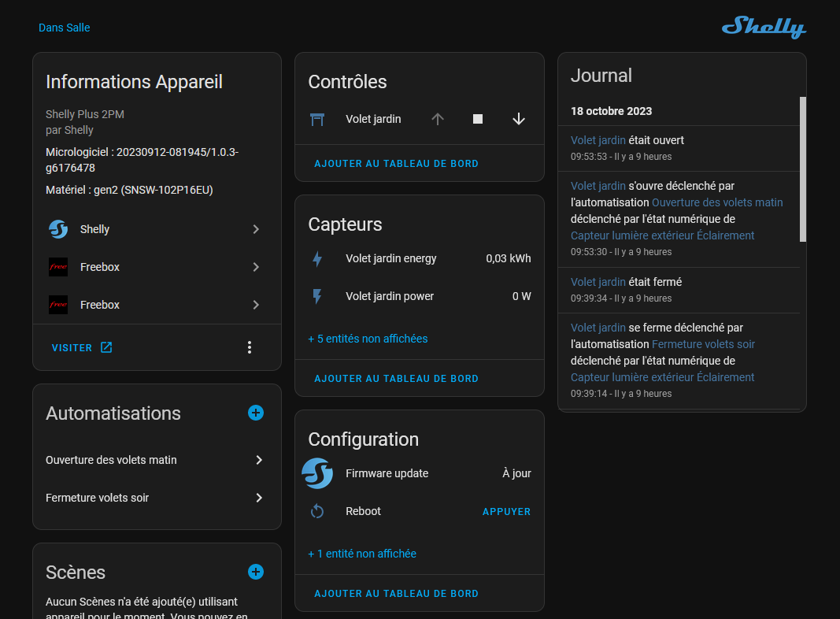This screenshot has width=840, height=619.
Task: Add Capteurs card to tableau de bord
Action: pos(397,379)
